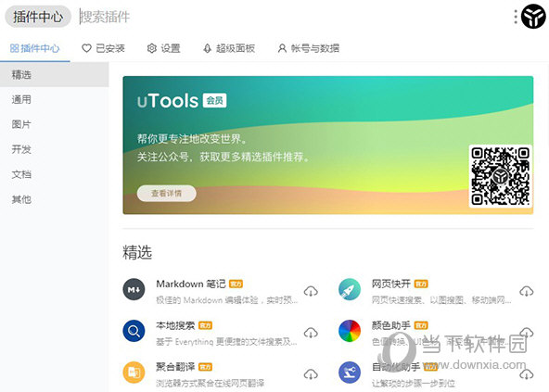Download the Markdown 笔记 plugin
Image resolution: width=549 pixels, height=392 pixels.
311,291
